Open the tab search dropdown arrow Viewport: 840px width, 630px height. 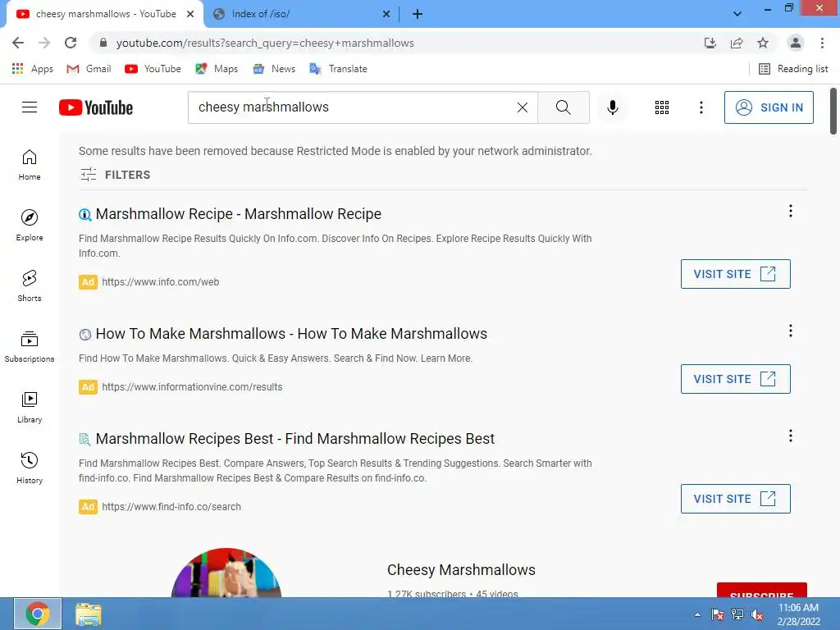tap(737, 14)
